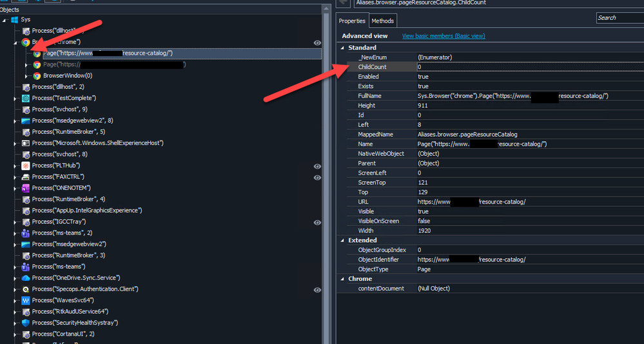Viewport: 644px width, 344px height.
Task: Click the AppUp.IntelGraphicsExperience process icon
Action: tap(26, 211)
